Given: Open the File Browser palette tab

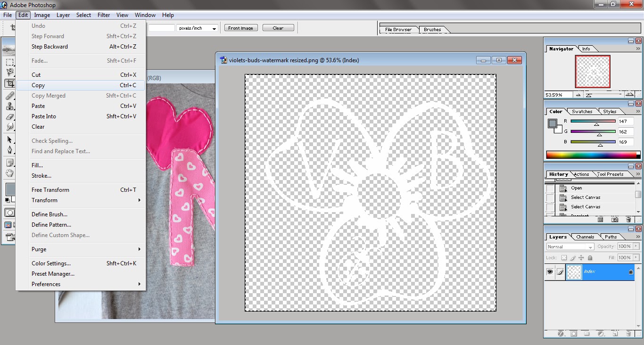Looking at the screenshot, I should [398, 30].
